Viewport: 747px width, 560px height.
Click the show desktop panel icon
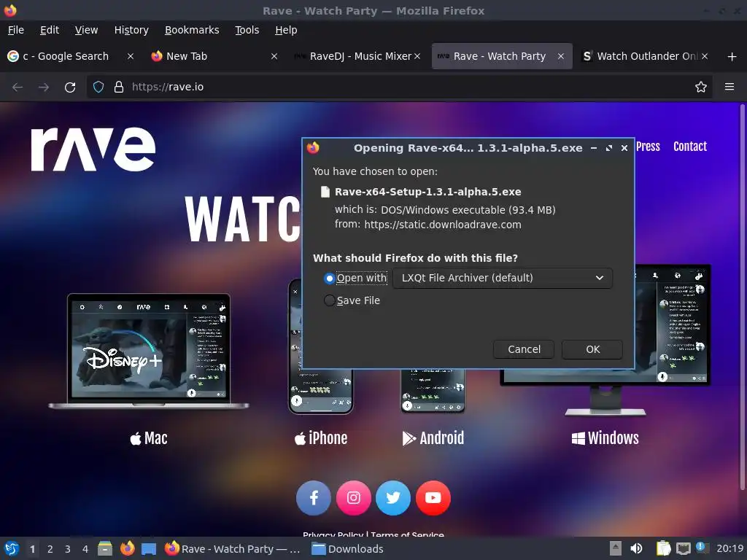pos(149,549)
